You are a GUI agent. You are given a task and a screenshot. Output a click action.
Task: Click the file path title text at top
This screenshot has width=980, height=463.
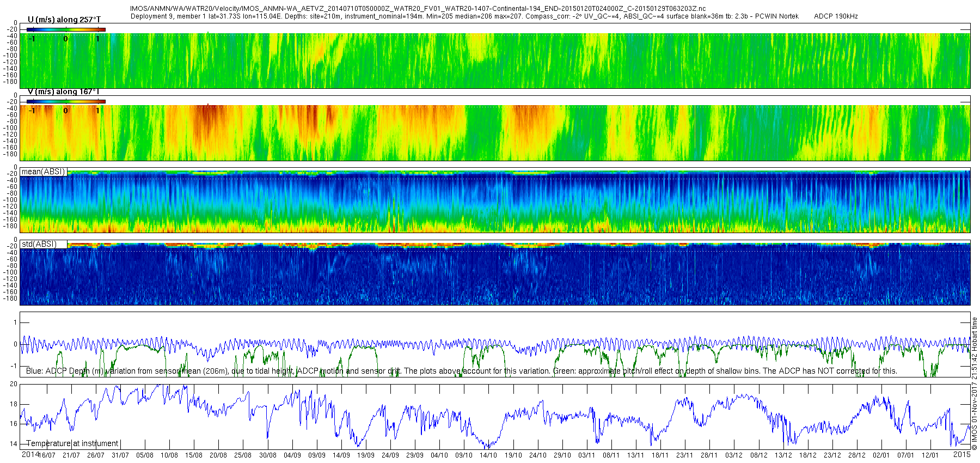418,9
